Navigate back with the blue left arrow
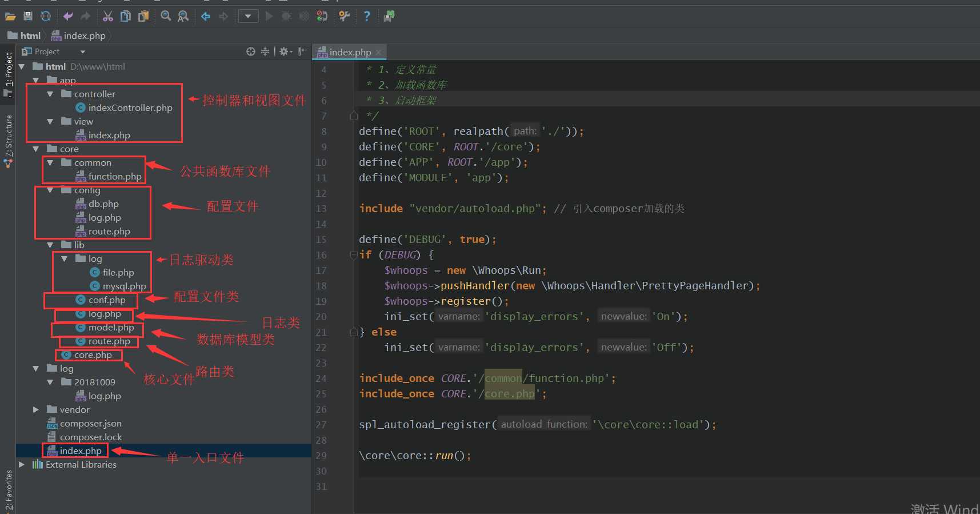980x514 pixels. pos(206,17)
